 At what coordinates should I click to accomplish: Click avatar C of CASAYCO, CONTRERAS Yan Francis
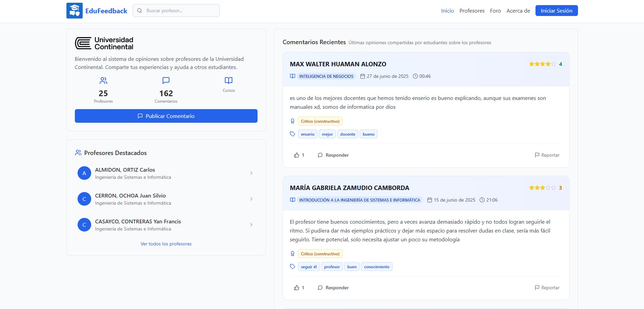84,225
